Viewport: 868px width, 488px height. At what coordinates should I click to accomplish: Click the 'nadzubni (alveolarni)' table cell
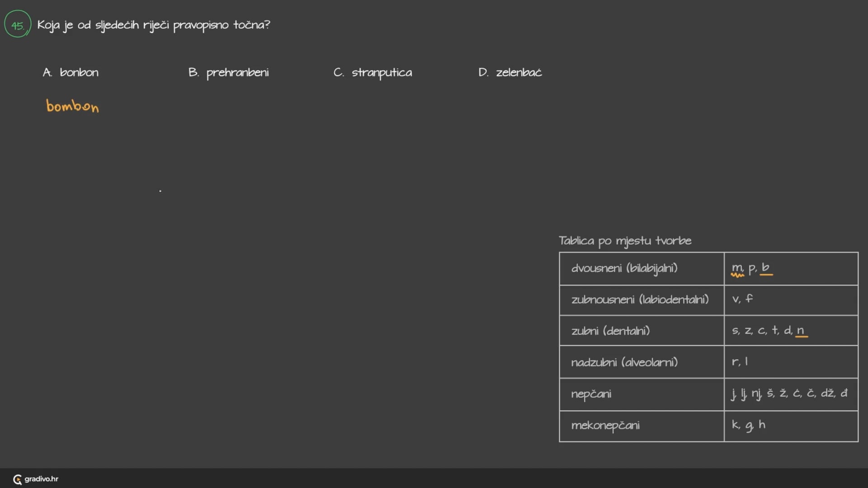pyautogui.click(x=624, y=362)
